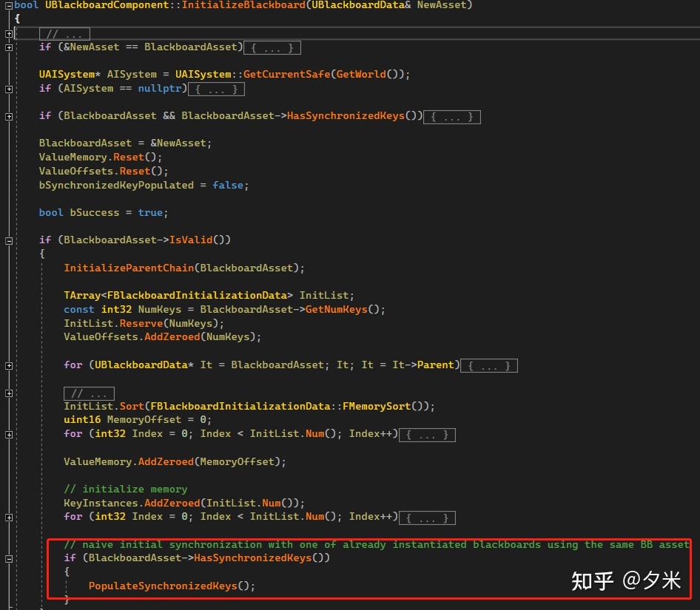Click the // initialize memory comment

[126, 489]
